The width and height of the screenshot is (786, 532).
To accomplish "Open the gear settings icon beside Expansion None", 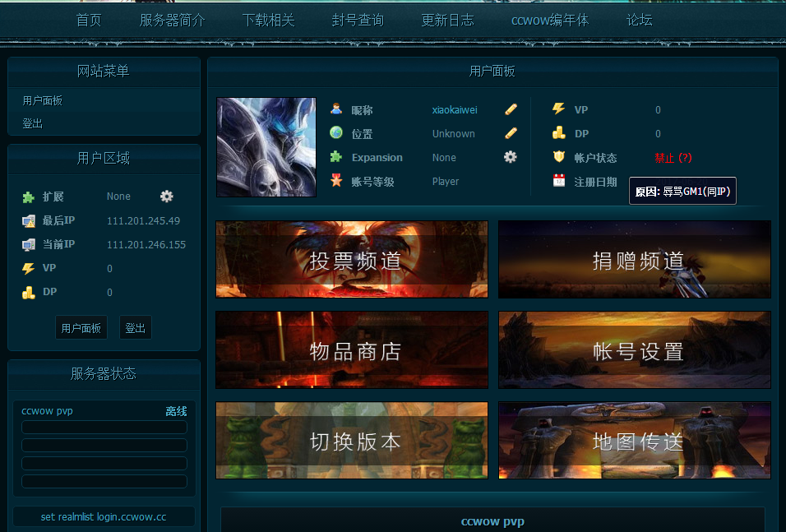I will (x=511, y=157).
